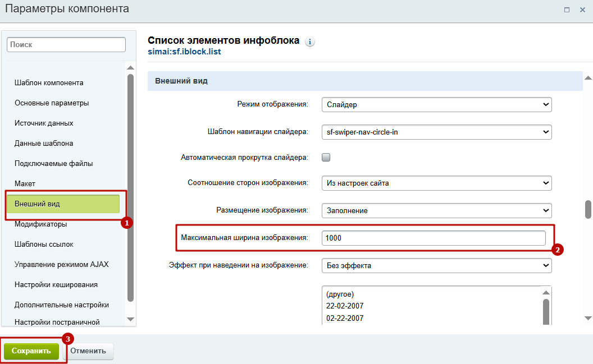Screen dimensions: 593x364
Task: Click the info icon beside component title
Action: [310, 42]
